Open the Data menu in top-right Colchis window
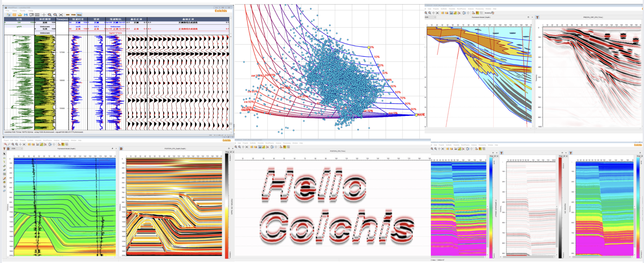This screenshot has width=644, height=263. [x=430, y=9]
